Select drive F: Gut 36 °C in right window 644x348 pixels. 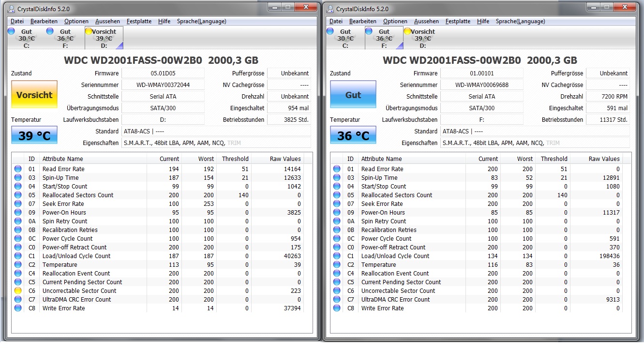pos(384,38)
